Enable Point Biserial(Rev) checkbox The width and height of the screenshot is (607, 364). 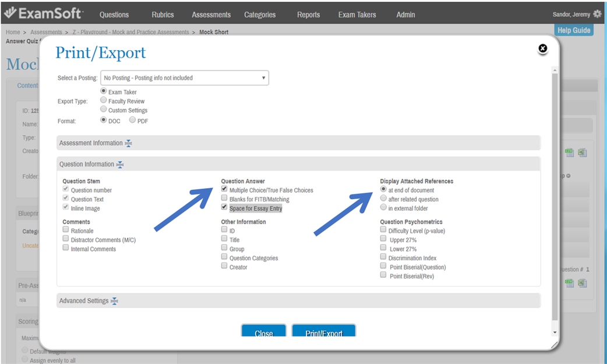(383, 275)
